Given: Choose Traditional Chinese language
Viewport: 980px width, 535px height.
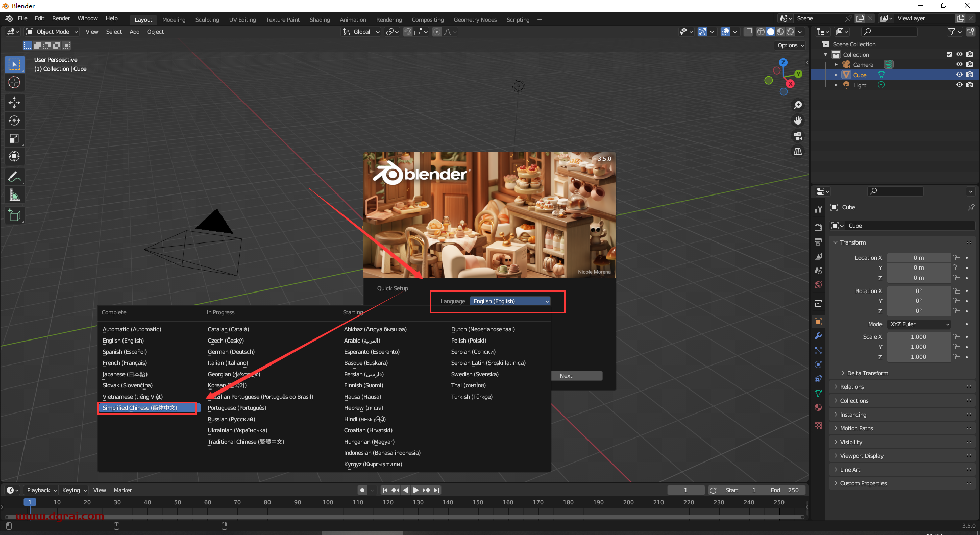Looking at the screenshot, I should pyautogui.click(x=246, y=442).
